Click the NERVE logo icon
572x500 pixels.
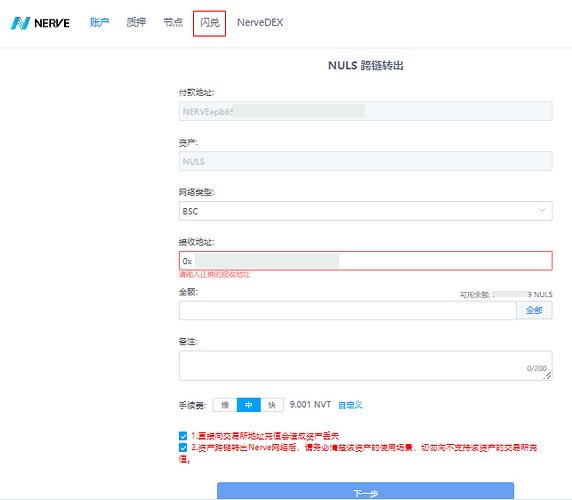20,23
